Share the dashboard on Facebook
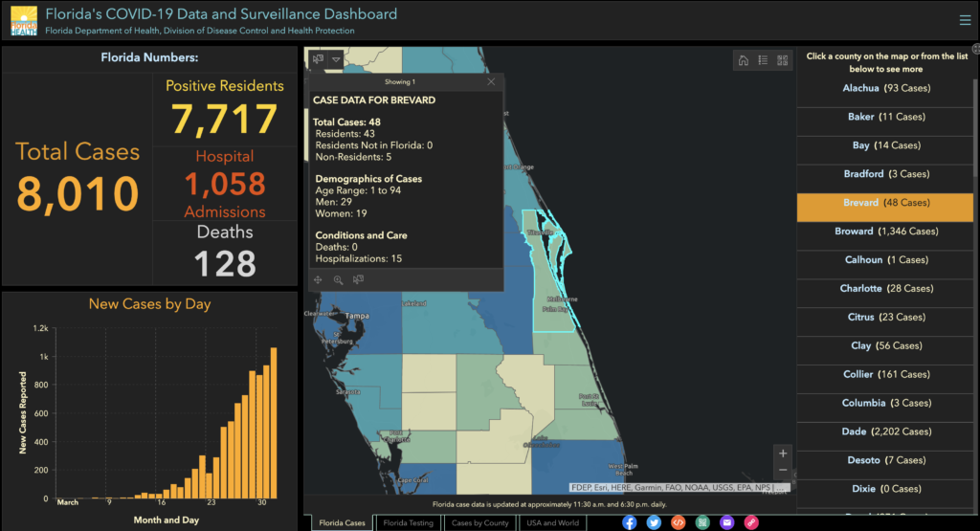This screenshot has height=531, width=980. [x=629, y=522]
